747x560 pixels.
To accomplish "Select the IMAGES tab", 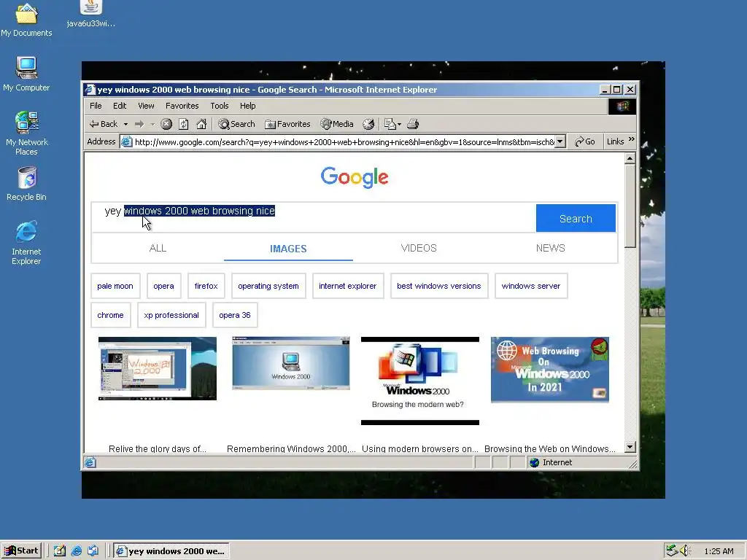I will (288, 249).
